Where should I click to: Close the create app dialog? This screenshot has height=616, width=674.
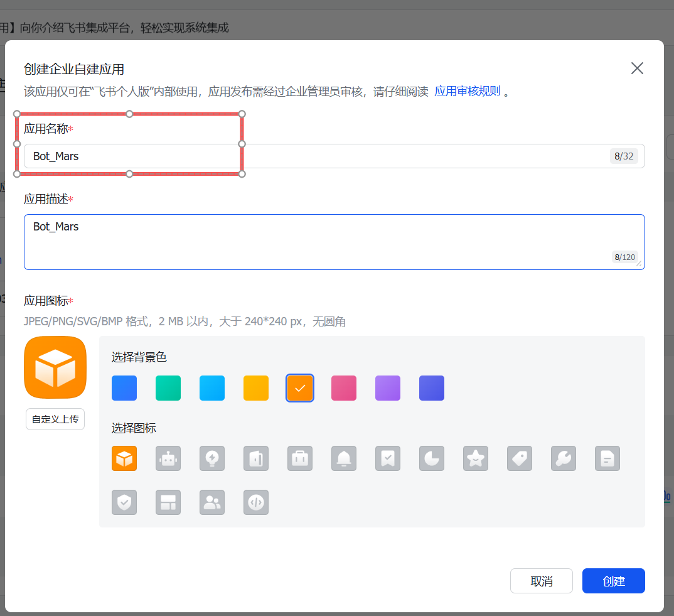pos(637,68)
